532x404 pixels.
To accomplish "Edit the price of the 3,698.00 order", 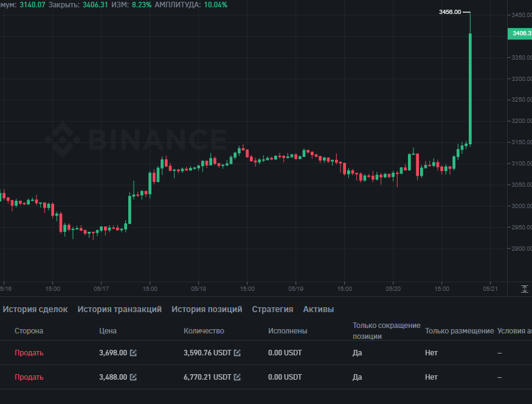I will point(133,353).
